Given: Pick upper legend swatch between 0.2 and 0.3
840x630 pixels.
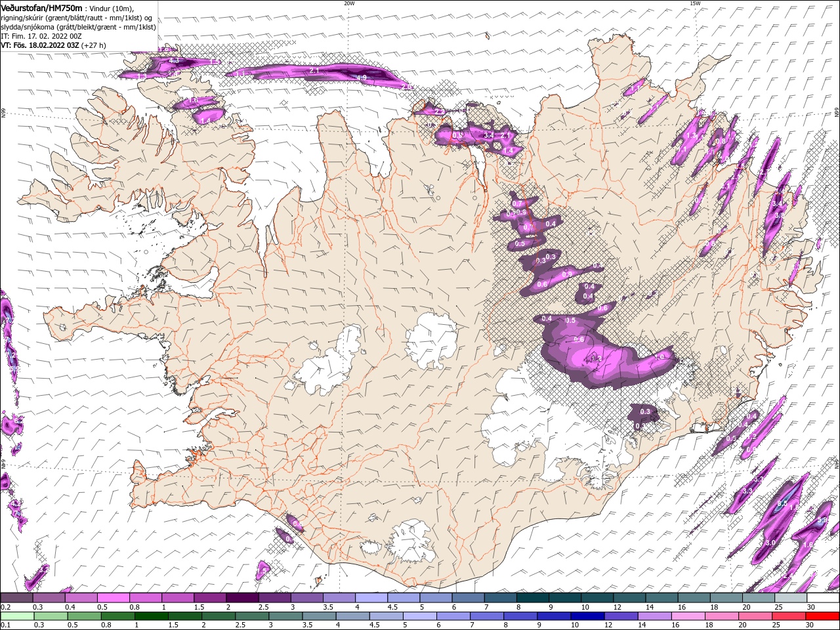Looking at the screenshot, I should point(16,598).
